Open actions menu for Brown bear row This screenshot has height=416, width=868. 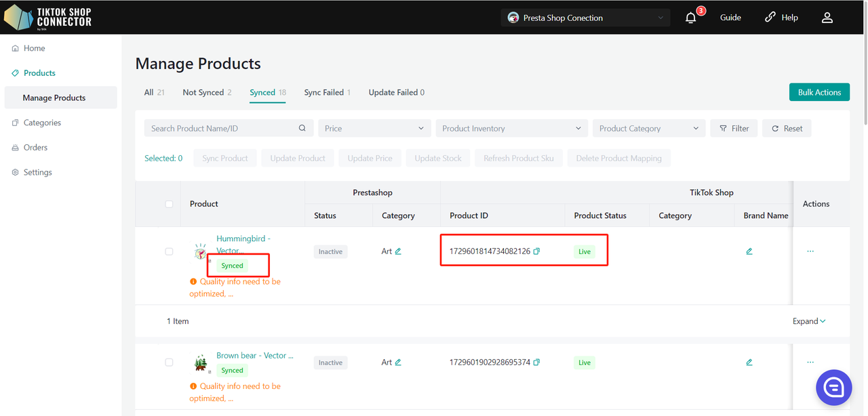(810, 362)
